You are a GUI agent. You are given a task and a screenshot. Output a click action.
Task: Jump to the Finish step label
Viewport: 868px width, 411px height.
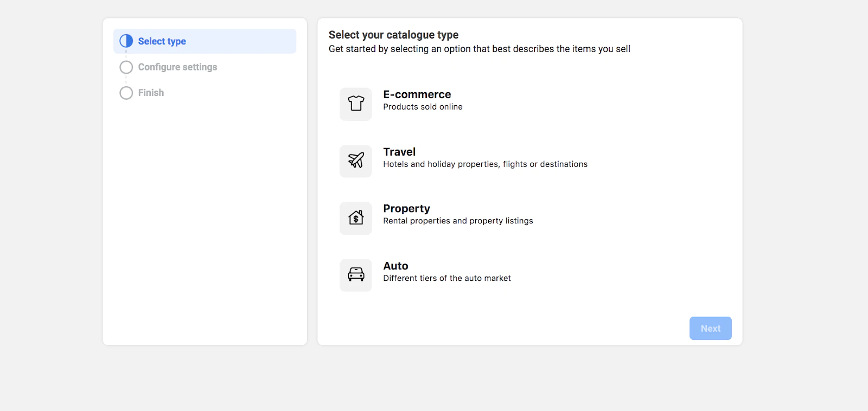click(151, 93)
